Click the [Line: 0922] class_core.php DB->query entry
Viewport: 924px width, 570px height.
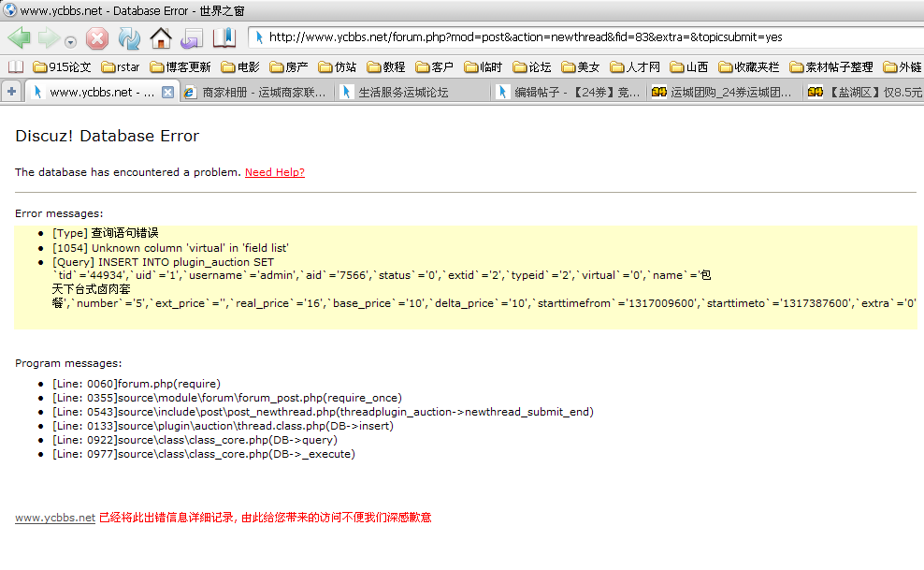[195, 440]
